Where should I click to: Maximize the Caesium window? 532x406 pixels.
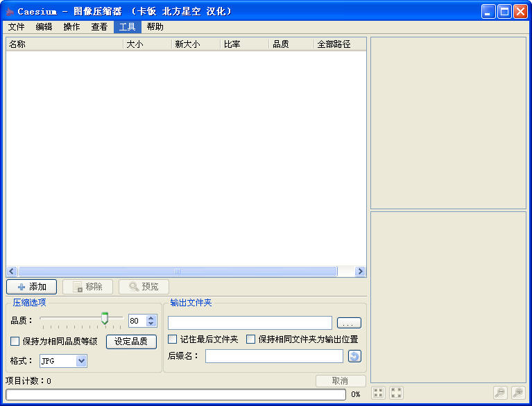point(504,12)
